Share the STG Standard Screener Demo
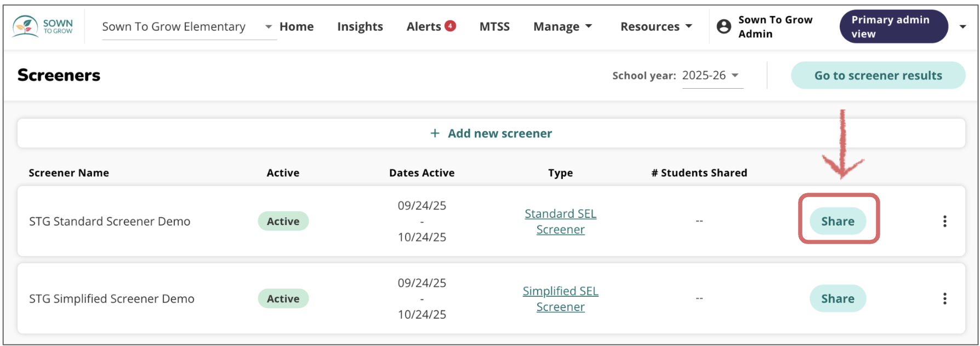Image resolution: width=980 pixels, height=346 pixels. tap(837, 221)
